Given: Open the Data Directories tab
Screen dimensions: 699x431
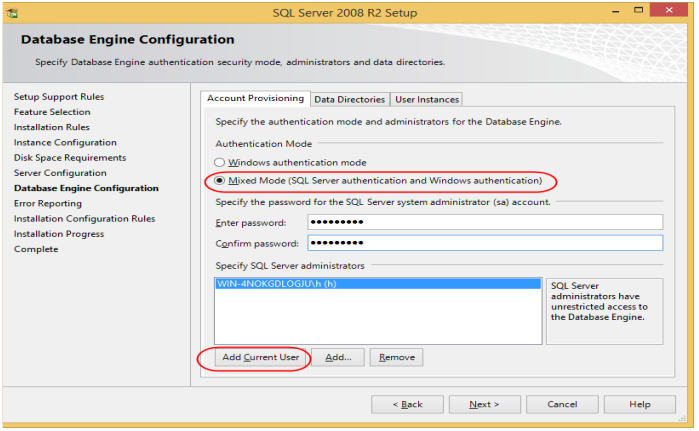Looking at the screenshot, I should click(x=350, y=99).
